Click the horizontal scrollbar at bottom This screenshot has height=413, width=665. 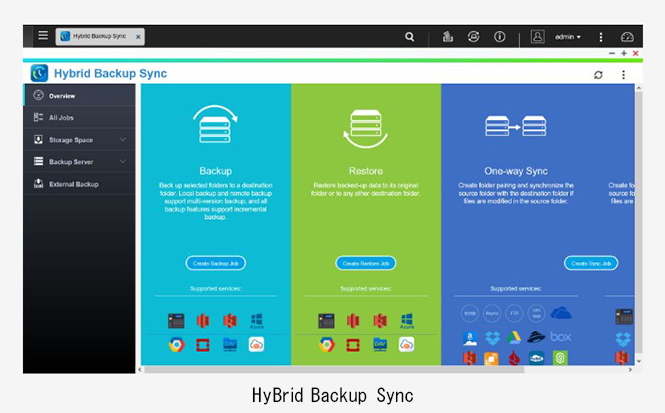pos(334,370)
